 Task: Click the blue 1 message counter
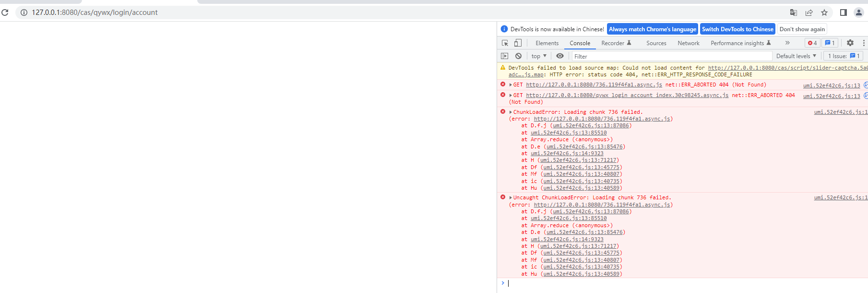click(x=830, y=43)
